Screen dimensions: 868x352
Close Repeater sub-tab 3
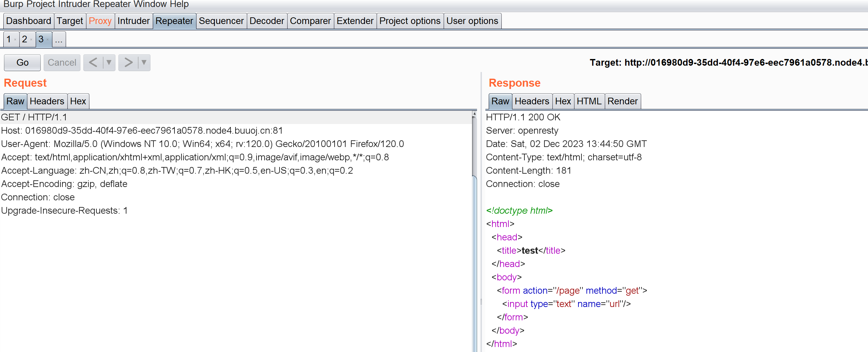tap(47, 40)
